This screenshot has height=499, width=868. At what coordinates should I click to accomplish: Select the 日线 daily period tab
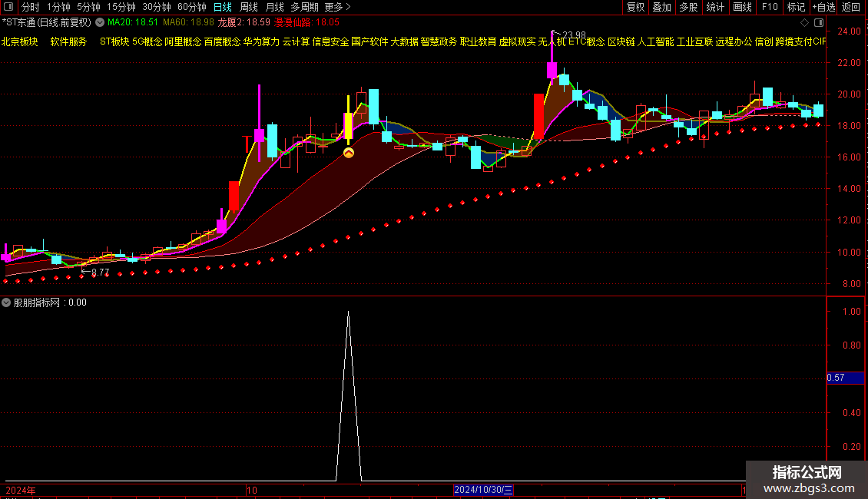[223, 7]
